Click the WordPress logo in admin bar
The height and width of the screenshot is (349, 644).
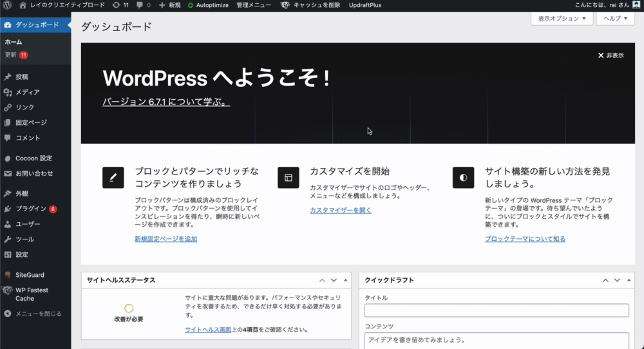coord(7,5)
